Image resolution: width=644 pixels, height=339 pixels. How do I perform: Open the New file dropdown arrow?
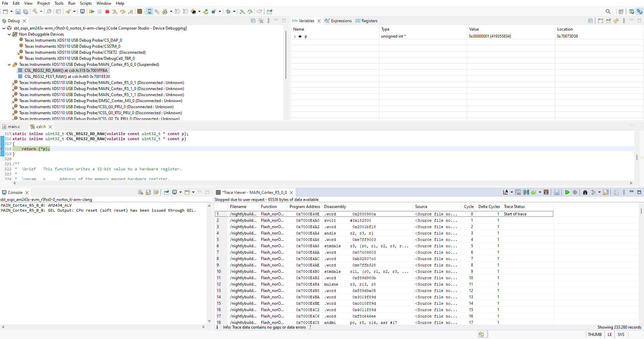click(x=11, y=11)
